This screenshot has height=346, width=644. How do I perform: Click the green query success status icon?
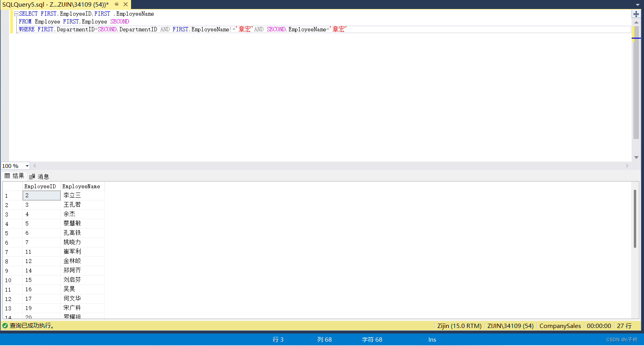tap(5, 326)
